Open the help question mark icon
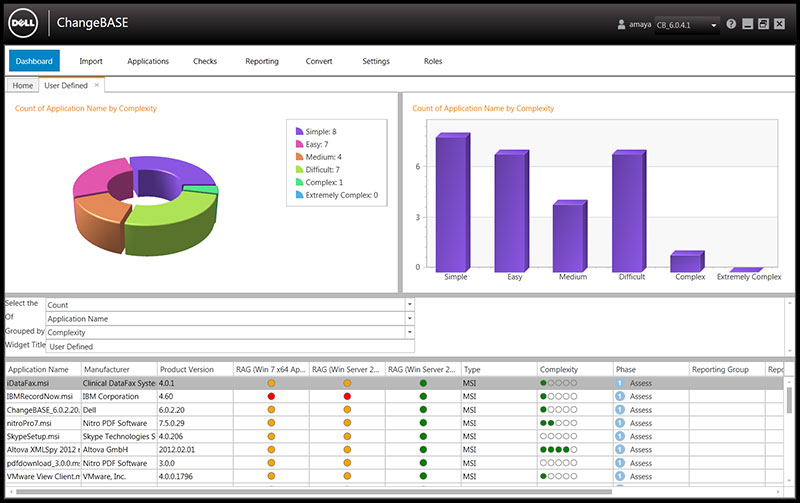Viewport: 800px width, 503px height. [x=731, y=24]
